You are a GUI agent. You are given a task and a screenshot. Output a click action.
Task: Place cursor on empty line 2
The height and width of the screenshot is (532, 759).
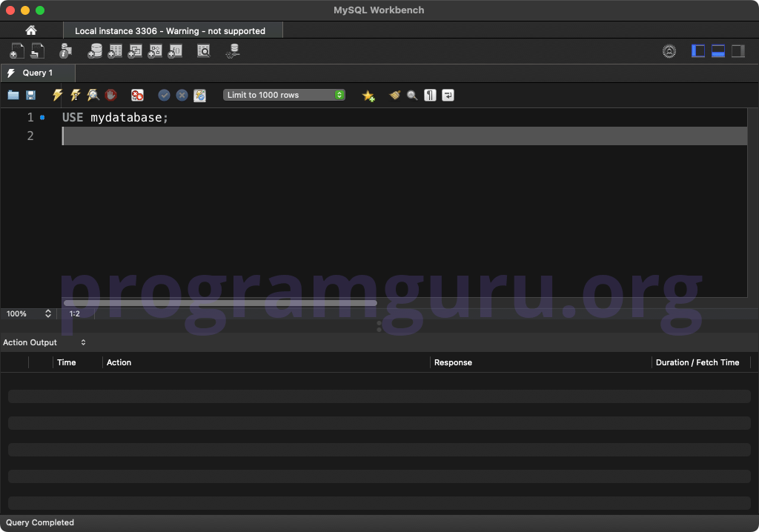click(404, 136)
